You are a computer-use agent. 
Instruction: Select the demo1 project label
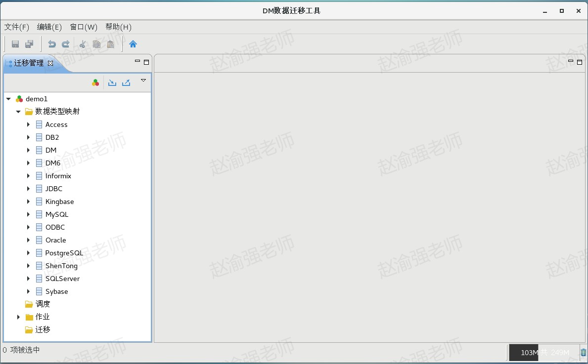tap(37, 99)
